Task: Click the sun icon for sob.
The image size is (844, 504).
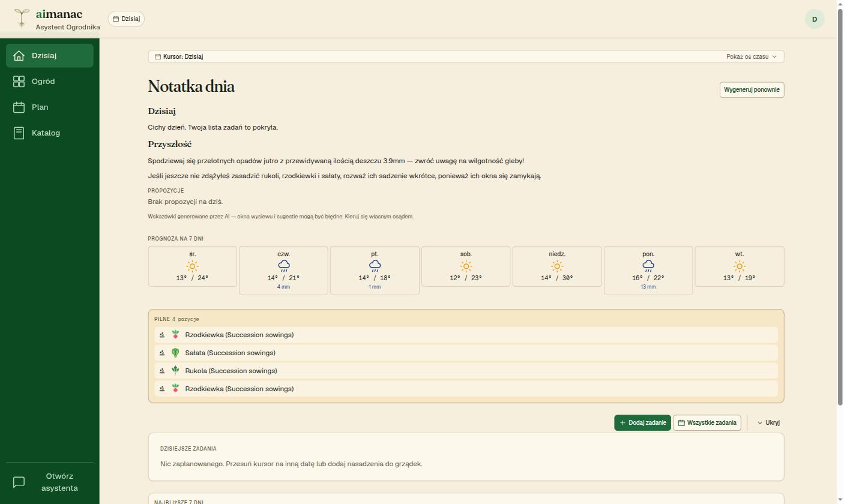Action: (x=466, y=266)
